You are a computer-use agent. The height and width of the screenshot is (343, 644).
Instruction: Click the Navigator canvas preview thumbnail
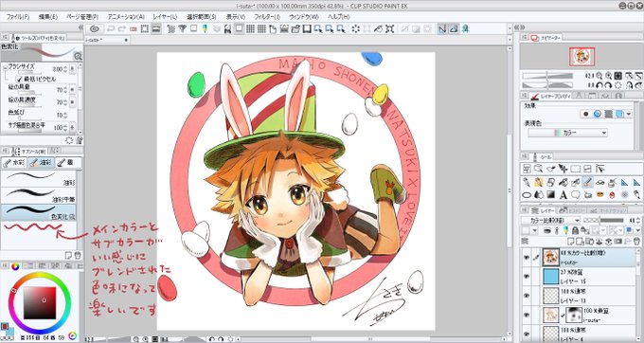[x=581, y=56]
